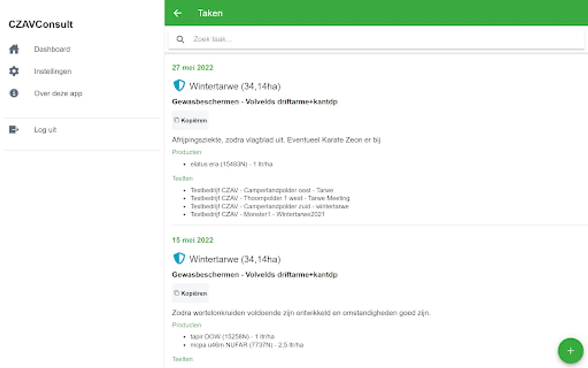Open the 27 mei Wintertarwe (34,14ha) task title
This screenshot has height=368, width=588.
click(235, 86)
